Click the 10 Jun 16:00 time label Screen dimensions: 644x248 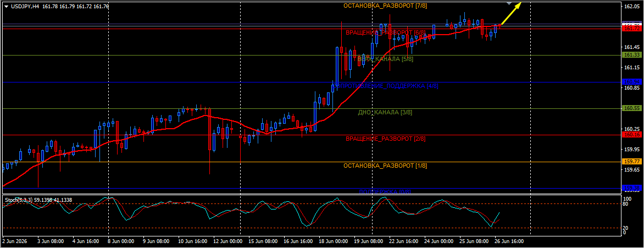point(193,241)
